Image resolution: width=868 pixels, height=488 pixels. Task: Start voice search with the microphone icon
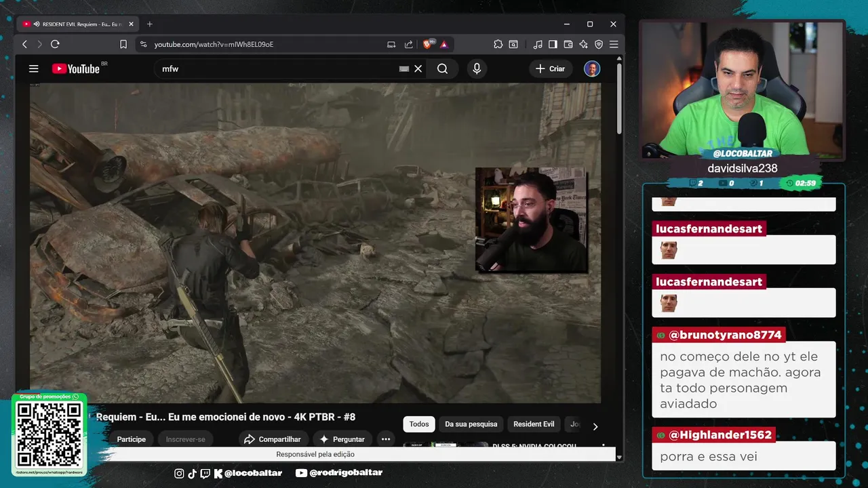(477, 68)
